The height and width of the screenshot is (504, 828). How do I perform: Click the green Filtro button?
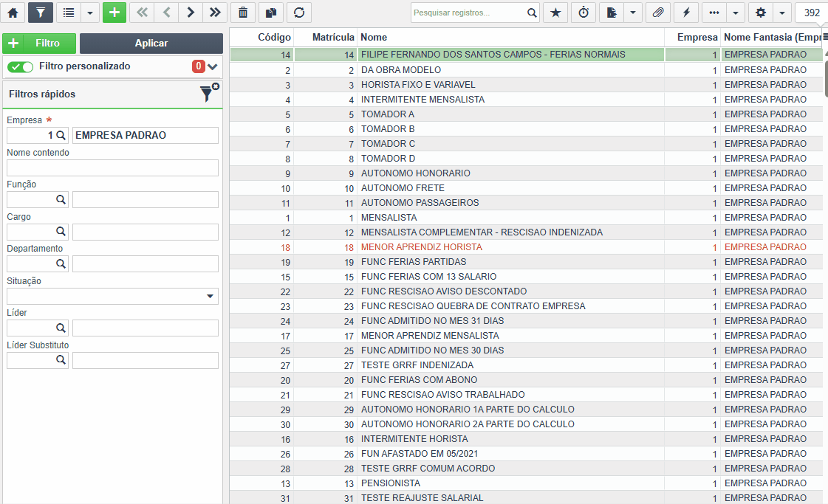click(39, 44)
